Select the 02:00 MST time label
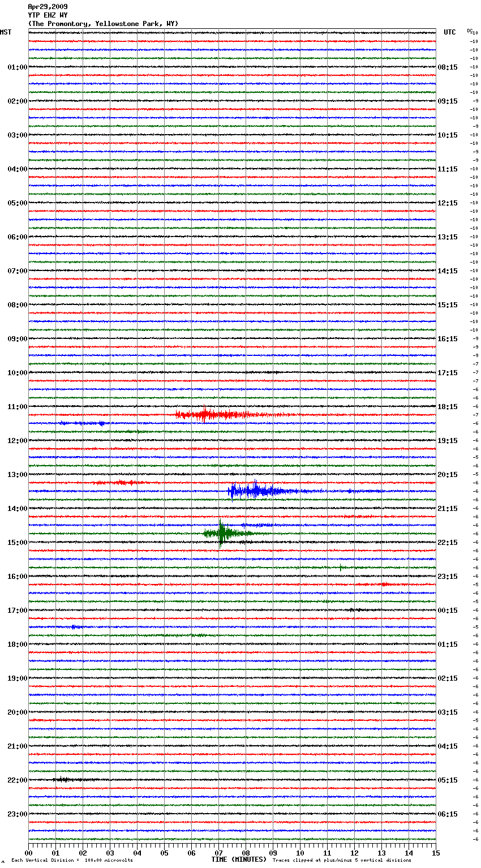Viewport: 481px width, 868px height. [x=18, y=101]
